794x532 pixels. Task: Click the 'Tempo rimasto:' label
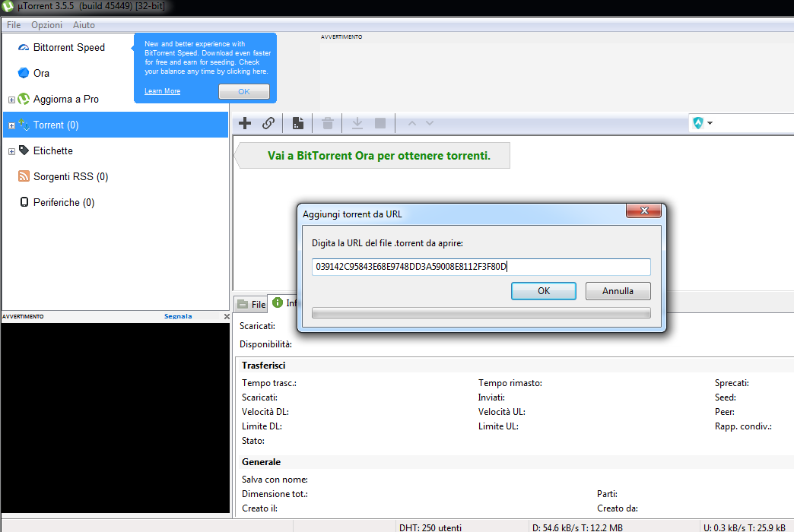point(510,383)
